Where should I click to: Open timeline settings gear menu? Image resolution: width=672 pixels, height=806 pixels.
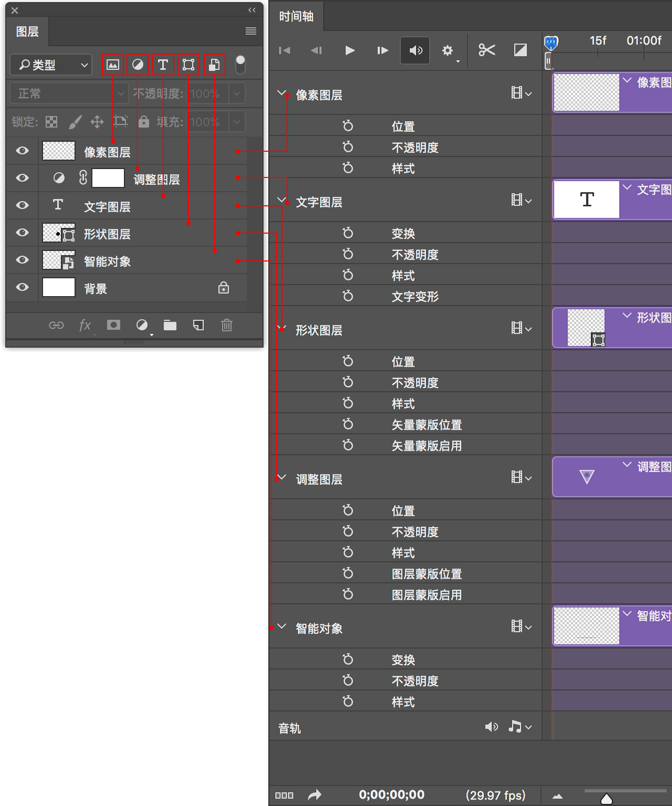point(447,50)
